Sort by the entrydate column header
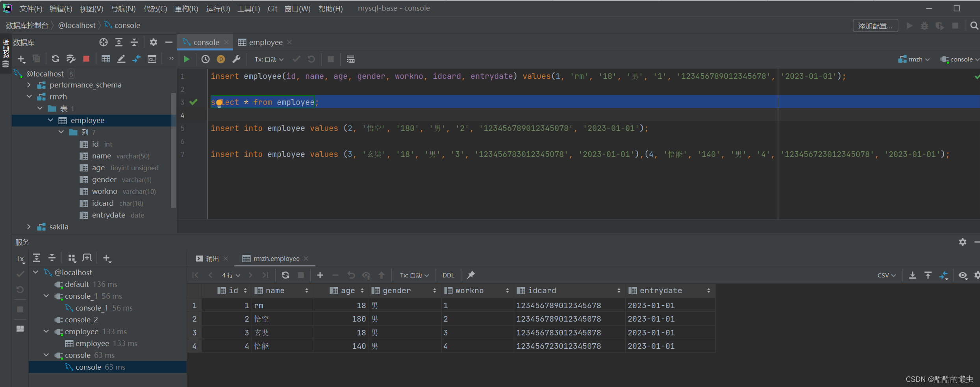The height and width of the screenshot is (387, 980). [670, 290]
